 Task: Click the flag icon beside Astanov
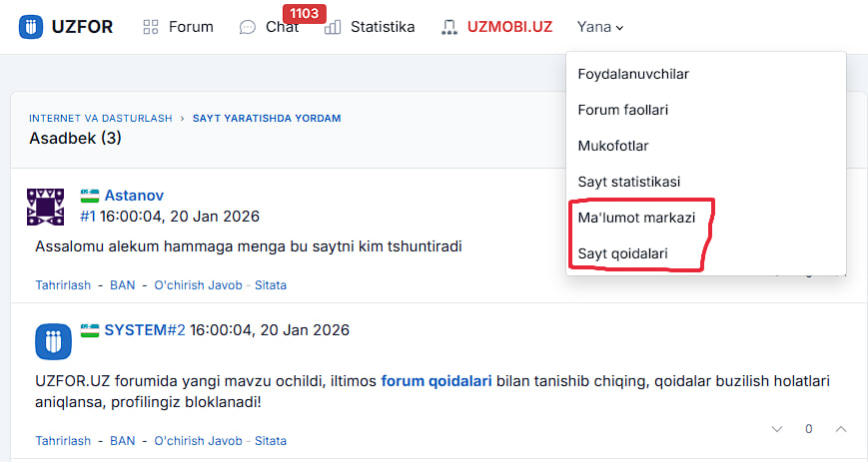point(91,196)
